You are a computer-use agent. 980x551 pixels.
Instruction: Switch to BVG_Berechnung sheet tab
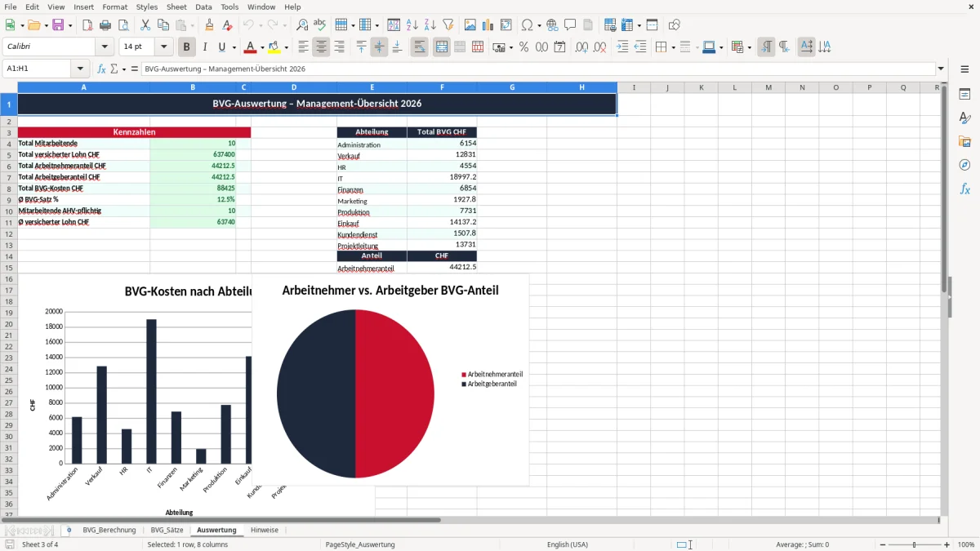109,530
